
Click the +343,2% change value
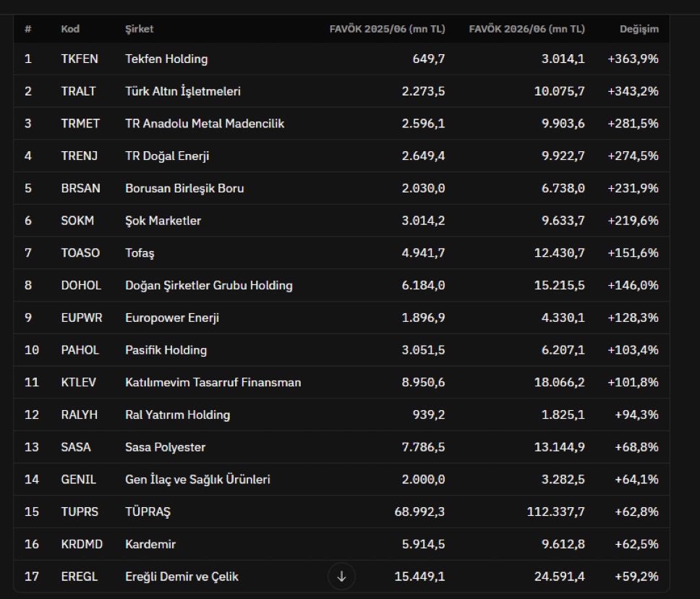[x=633, y=91]
